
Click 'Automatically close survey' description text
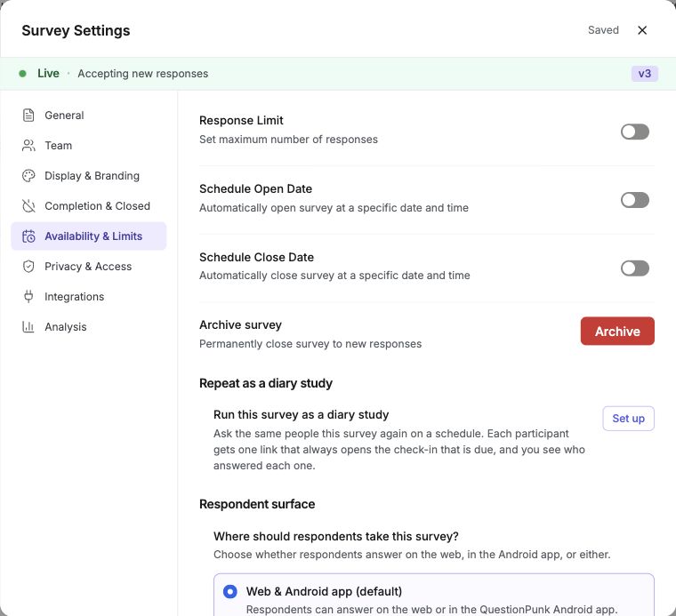pos(334,276)
